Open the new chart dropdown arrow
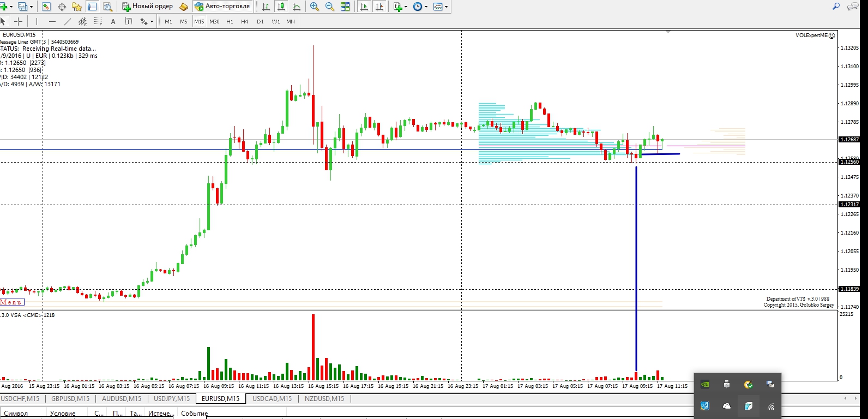 12,7
